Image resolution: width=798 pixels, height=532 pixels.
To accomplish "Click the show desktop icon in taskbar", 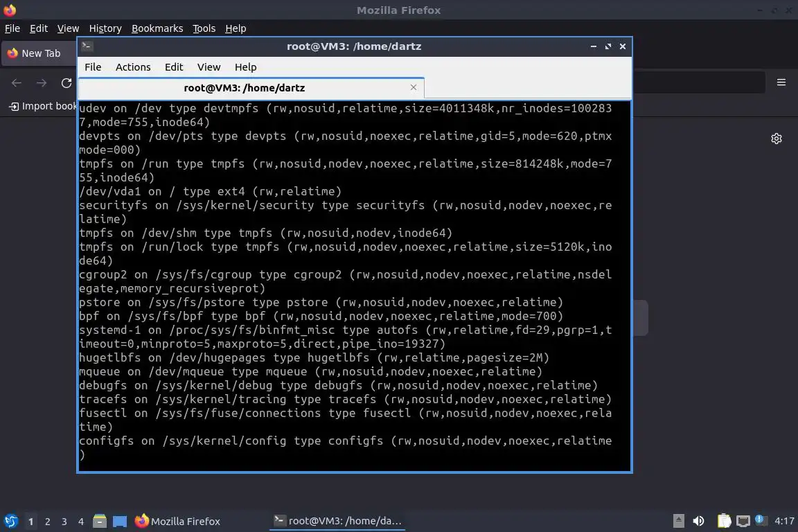I will [x=120, y=521].
